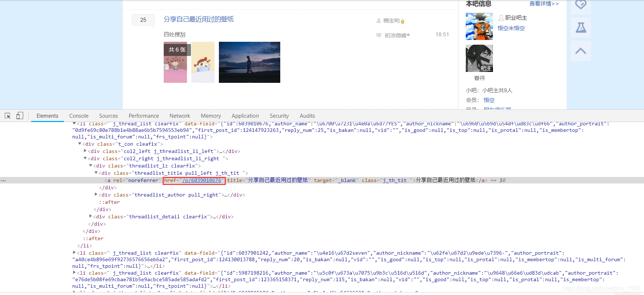Select the 小吧主共9人 text
Image resolution: width=644 pixels, height=295 pixels.
[497, 90]
